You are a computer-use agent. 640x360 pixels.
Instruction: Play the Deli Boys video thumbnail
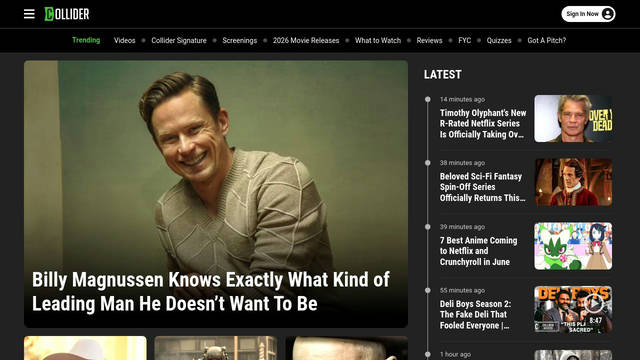(573, 309)
